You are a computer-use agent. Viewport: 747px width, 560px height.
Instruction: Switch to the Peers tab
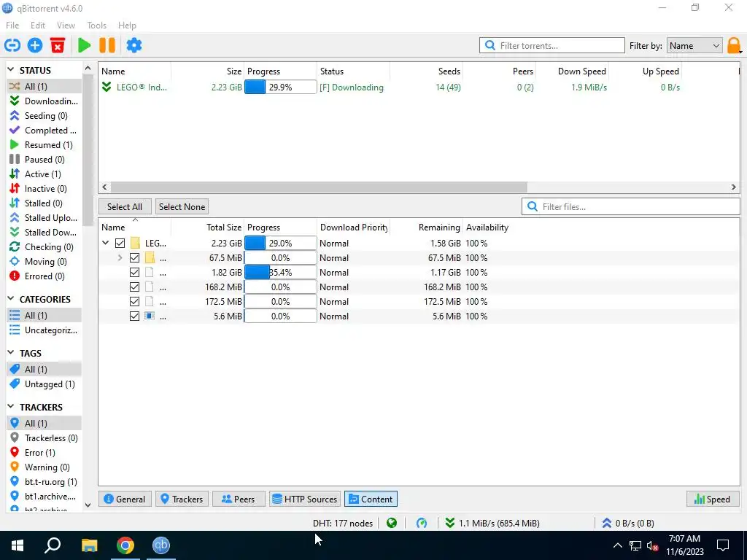(x=239, y=499)
